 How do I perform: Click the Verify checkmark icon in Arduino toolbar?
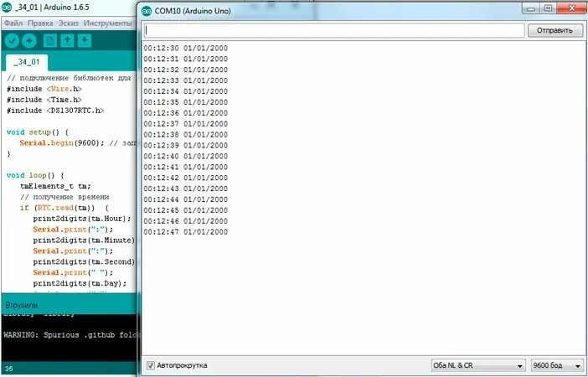coord(12,40)
